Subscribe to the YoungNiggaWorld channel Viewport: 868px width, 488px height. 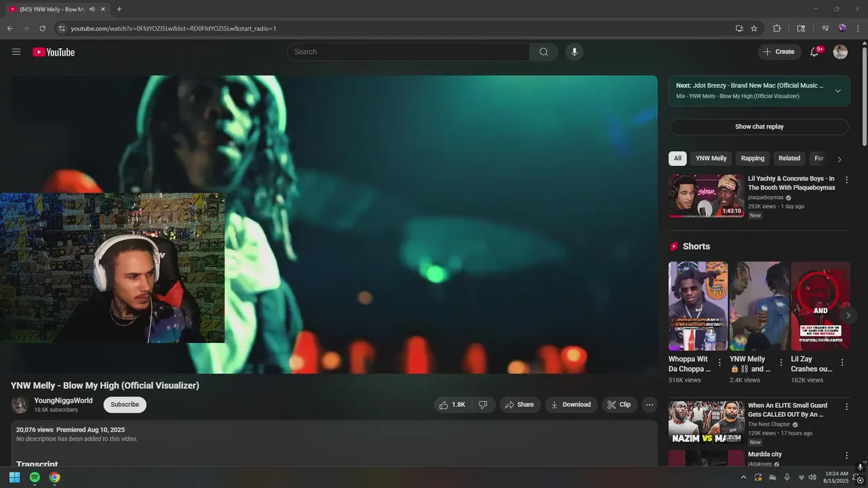click(125, 405)
